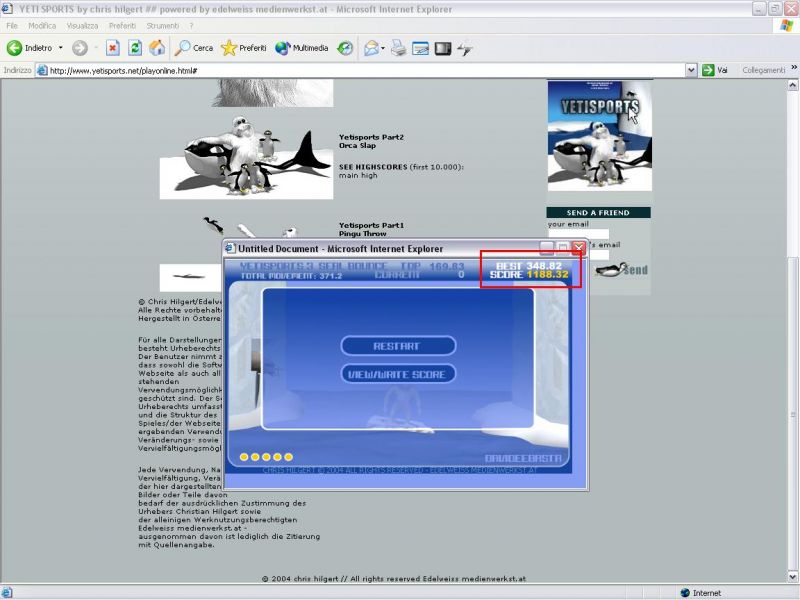This screenshot has height=600, width=800.
Task: Click the Yetisports Part1 Pingu Throw title
Action: click(x=371, y=229)
